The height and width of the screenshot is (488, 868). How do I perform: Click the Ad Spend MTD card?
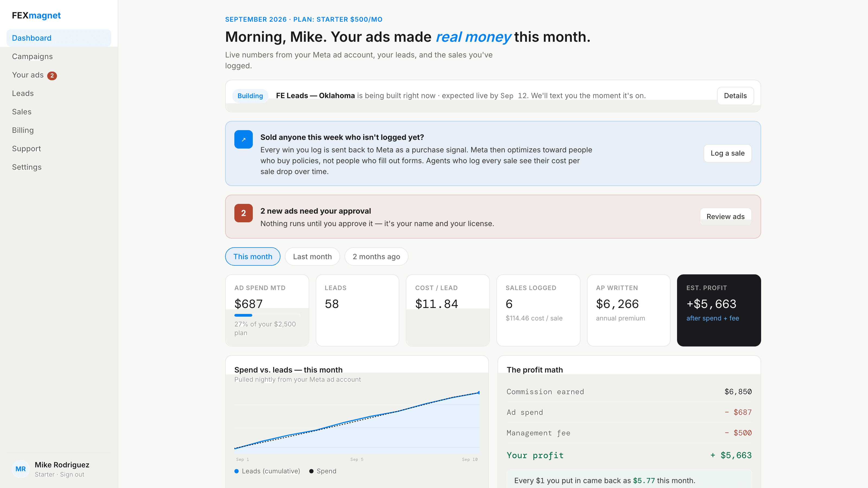tap(267, 310)
